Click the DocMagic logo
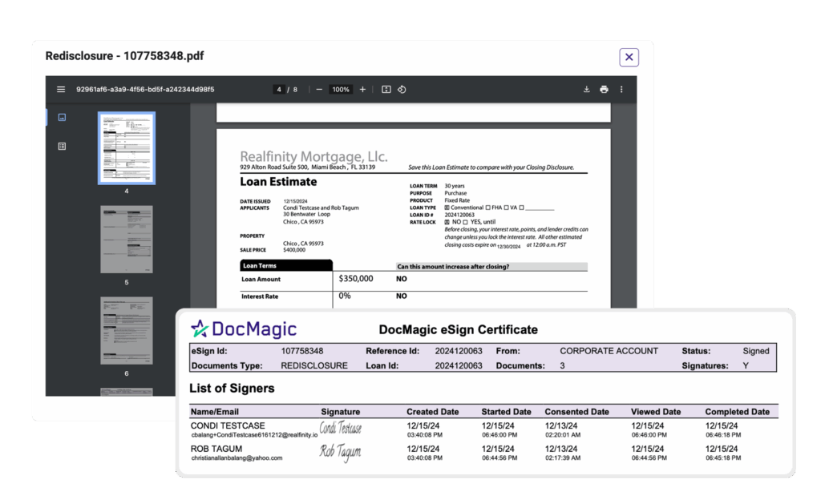Image resolution: width=821 pixels, height=504 pixels. (x=244, y=329)
